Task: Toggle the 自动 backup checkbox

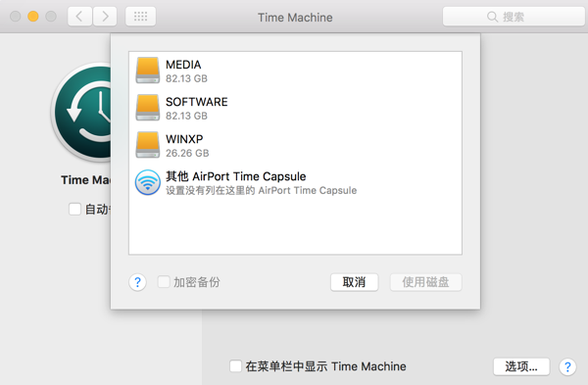Action: [75, 210]
